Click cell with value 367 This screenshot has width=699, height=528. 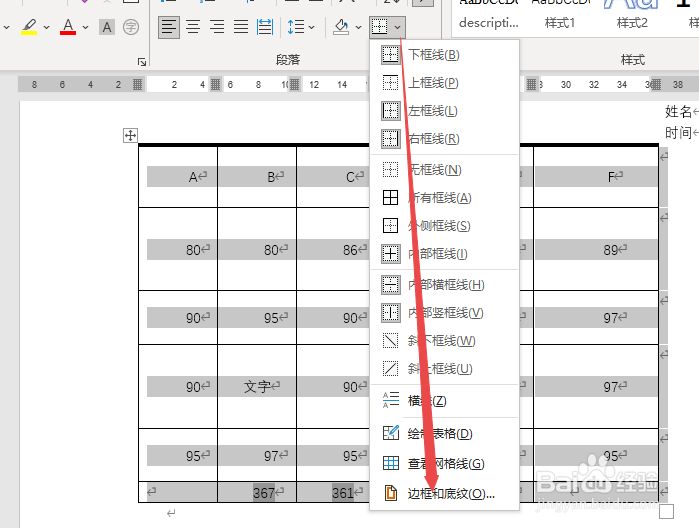(257, 492)
